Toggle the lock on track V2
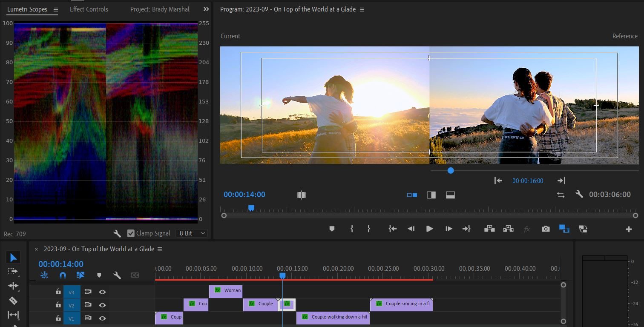Viewport: 644px width, 327px height. pyautogui.click(x=58, y=305)
